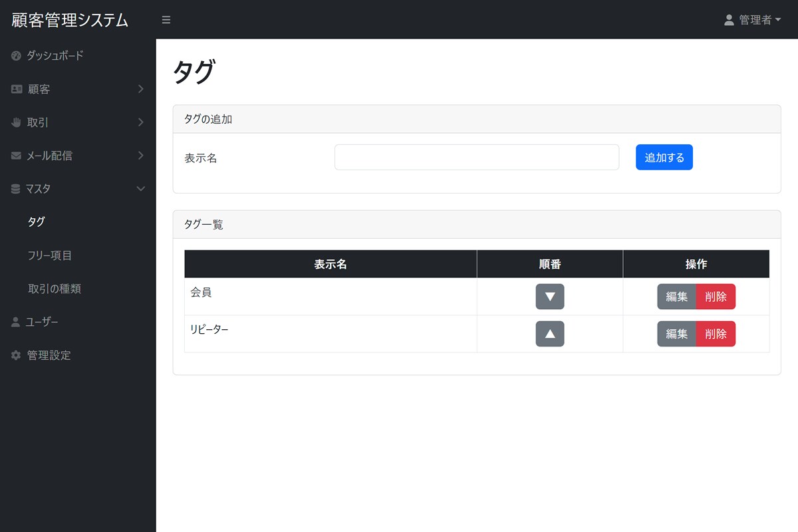Click the ユーザー person icon

coord(16,322)
